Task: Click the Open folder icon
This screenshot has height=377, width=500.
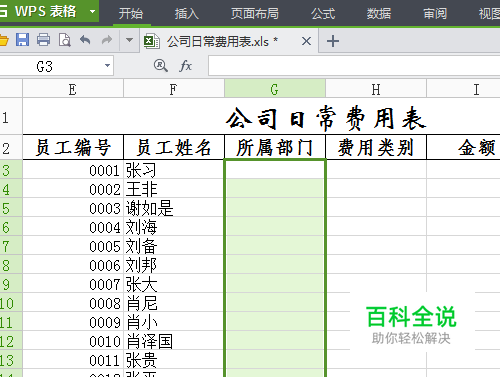Action: point(3,41)
